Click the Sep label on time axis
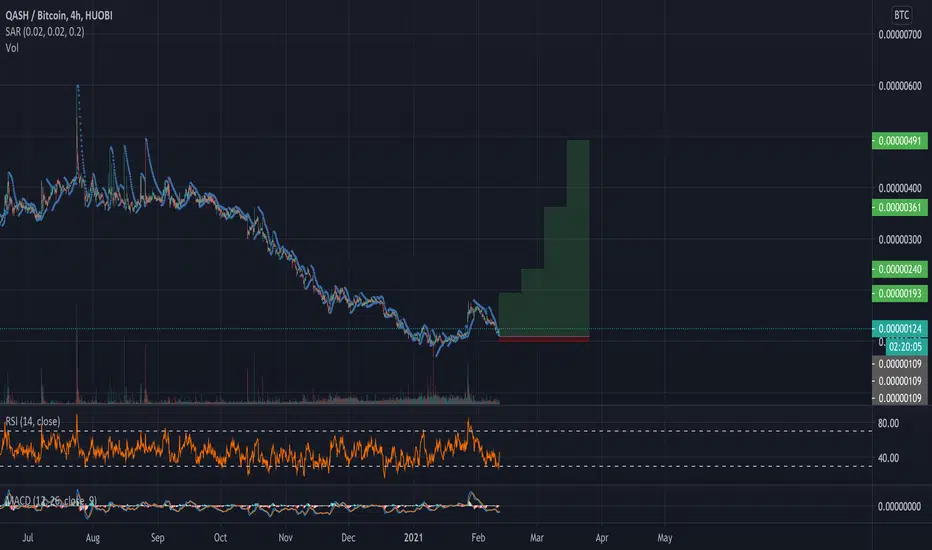932x550 pixels. [158, 538]
